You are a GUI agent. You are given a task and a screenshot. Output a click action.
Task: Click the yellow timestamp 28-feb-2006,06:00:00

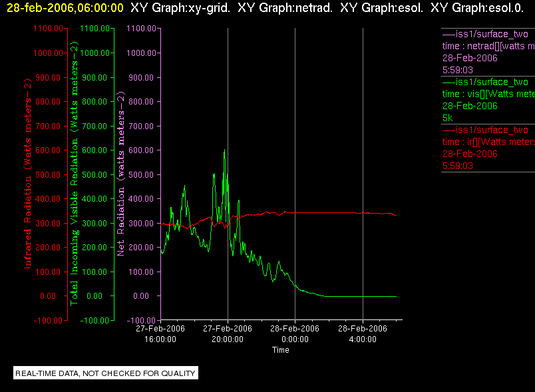pyautogui.click(x=65, y=8)
